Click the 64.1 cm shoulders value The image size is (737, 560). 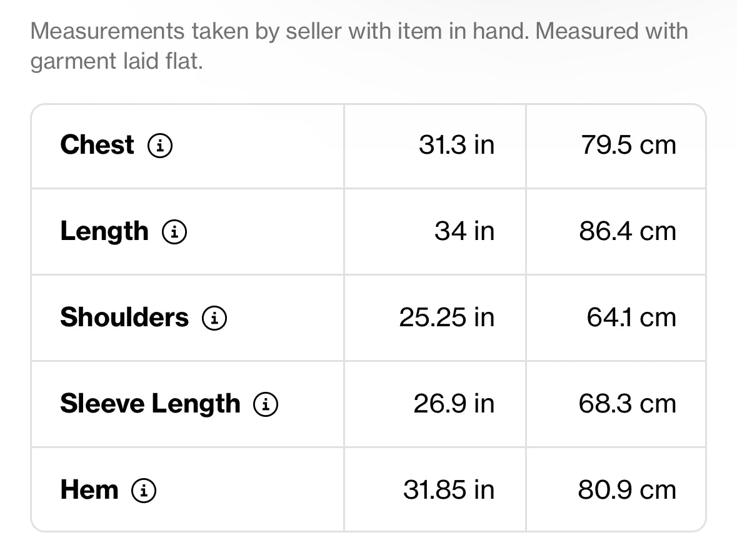631,317
